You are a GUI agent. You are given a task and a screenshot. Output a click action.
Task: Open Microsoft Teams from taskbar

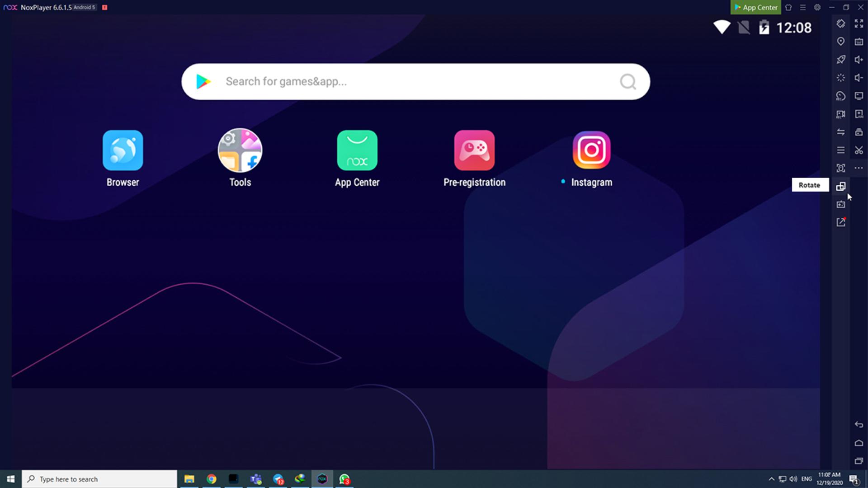(256, 479)
